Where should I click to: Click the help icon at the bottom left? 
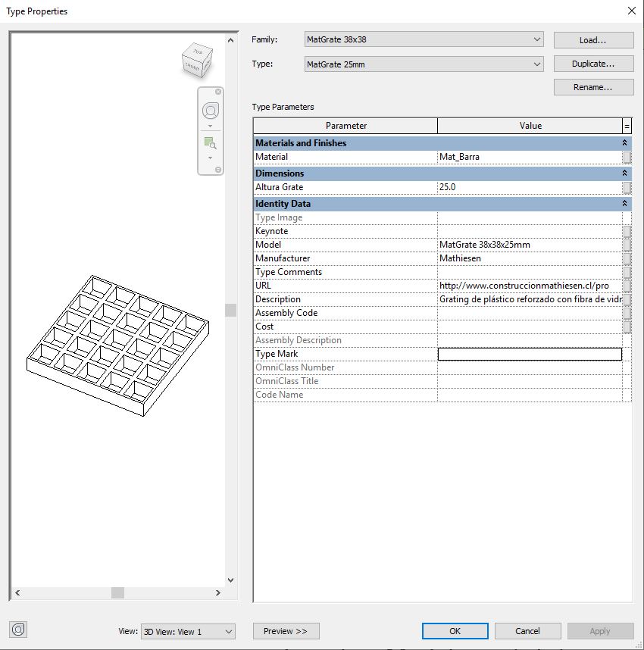pyautogui.click(x=18, y=630)
